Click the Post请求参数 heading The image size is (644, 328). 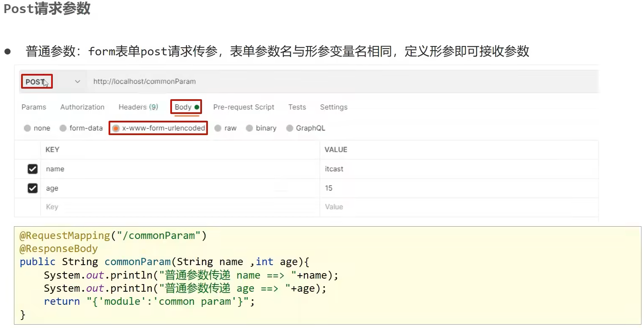click(47, 8)
